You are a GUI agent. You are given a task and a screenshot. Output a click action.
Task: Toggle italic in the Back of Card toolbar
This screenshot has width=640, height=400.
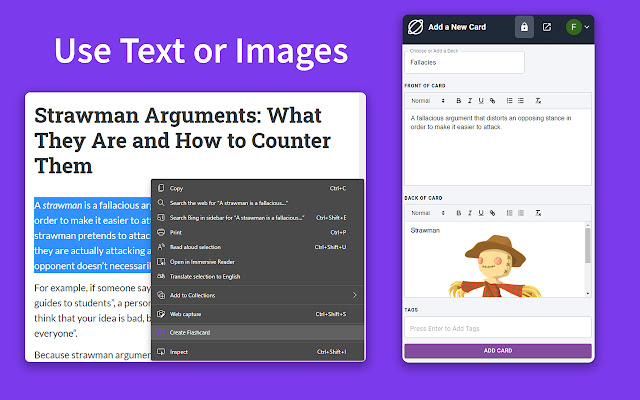tap(470, 213)
